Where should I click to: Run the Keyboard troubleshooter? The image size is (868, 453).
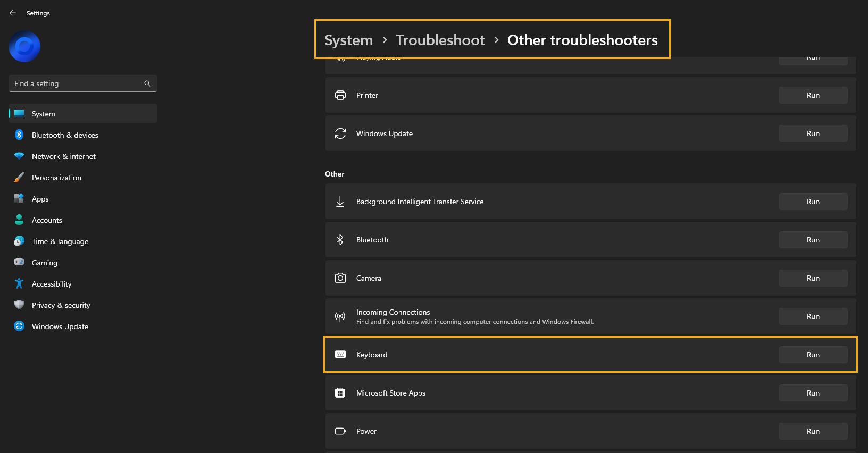[x=813, y=355]
